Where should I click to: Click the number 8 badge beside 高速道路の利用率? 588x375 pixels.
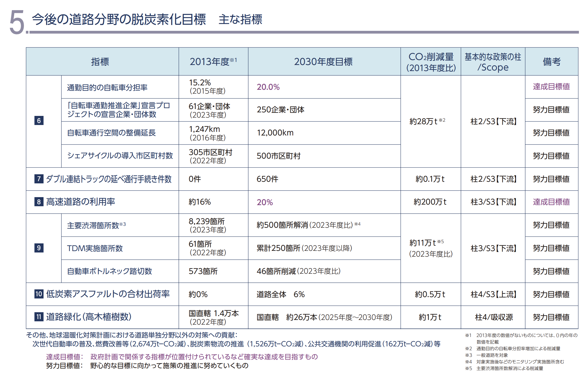[39, 202]
